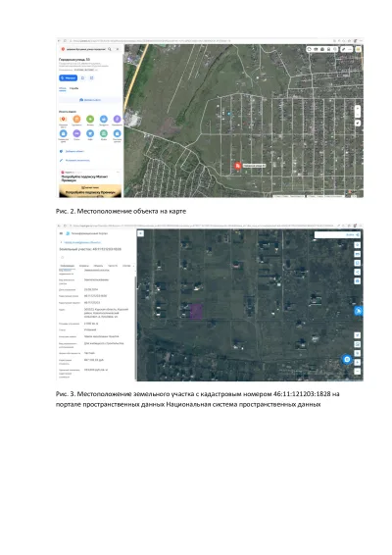Select the top-row green category icon
The width and height of the screenshot is (392, 555).
tap(90, 119)
